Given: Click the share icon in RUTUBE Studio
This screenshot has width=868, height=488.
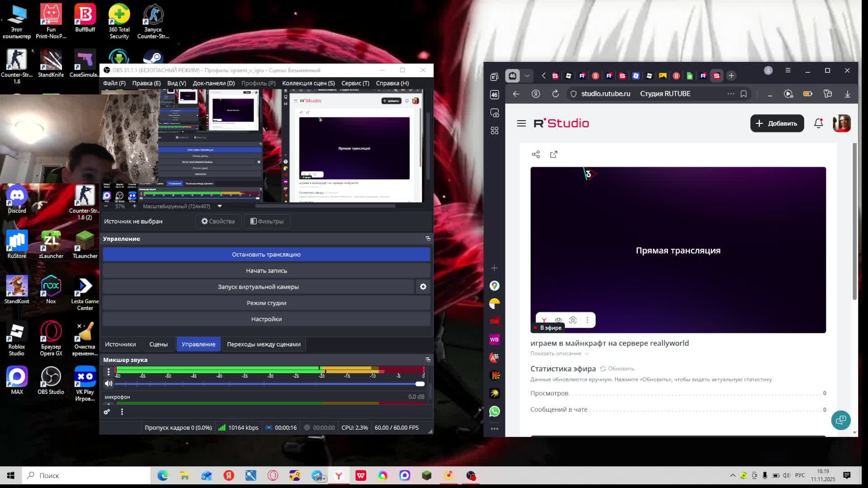Looking at the screenshot, I should (536, 155).
